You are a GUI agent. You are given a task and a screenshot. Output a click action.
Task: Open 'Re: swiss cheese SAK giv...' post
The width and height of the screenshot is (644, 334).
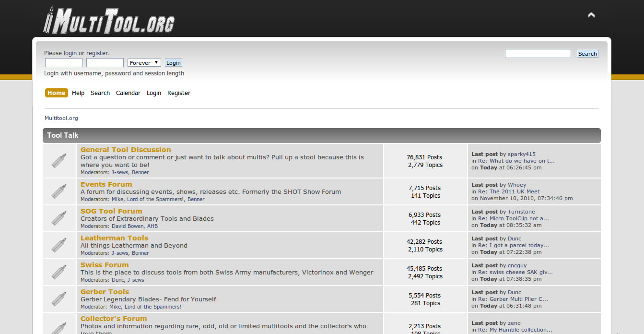coord(515,273)
